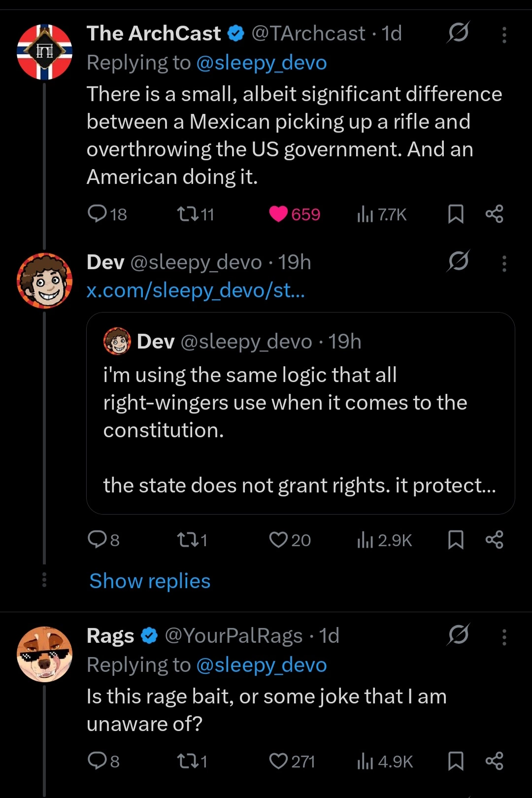Open the x.com/sleepy_devo link
This screenshot has height=798, width=532.
point(196,290)
